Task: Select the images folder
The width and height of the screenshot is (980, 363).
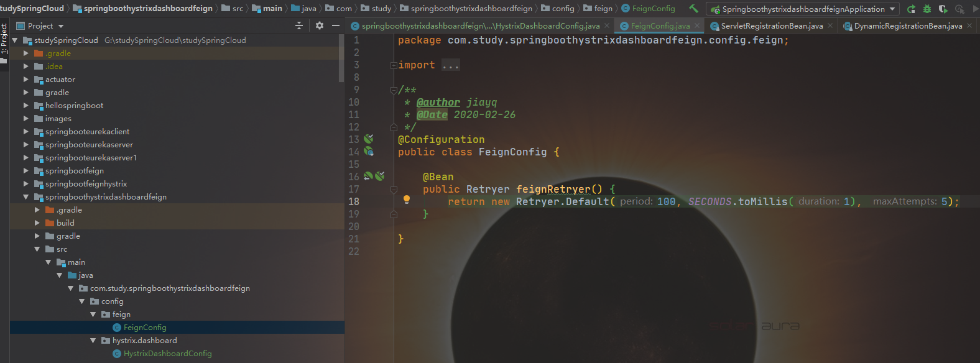Action: tap(177, 119)
